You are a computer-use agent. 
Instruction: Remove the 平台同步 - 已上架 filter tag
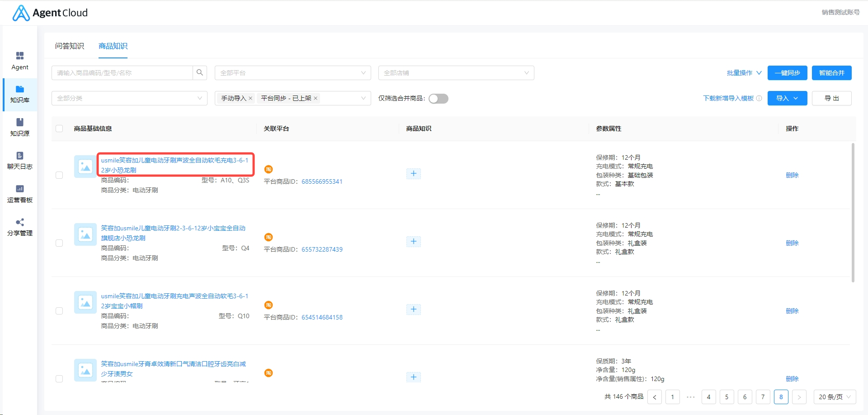(x=316, y=98)
